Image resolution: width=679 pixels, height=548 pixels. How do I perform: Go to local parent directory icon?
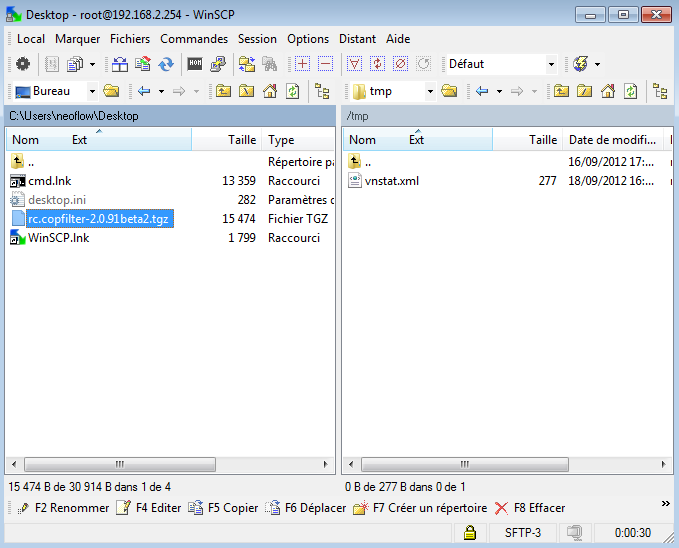pos(223,91)
